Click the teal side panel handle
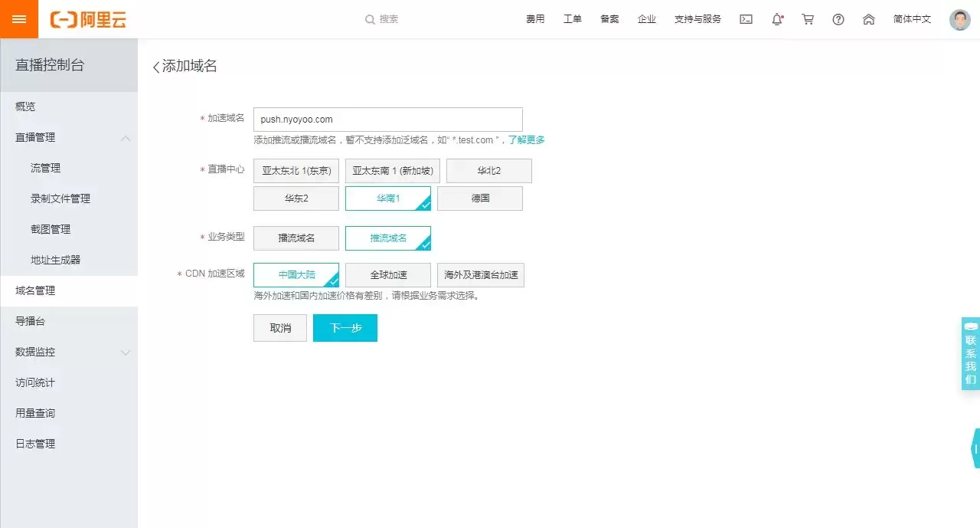The height and width of the screenshot is (528, 980). [975, 448]
